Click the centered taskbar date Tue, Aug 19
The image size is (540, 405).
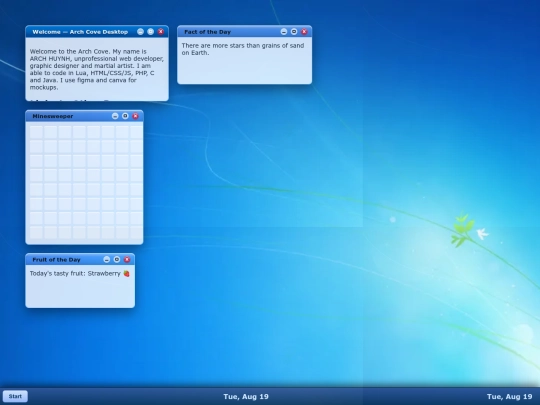(x=246, y=396)
